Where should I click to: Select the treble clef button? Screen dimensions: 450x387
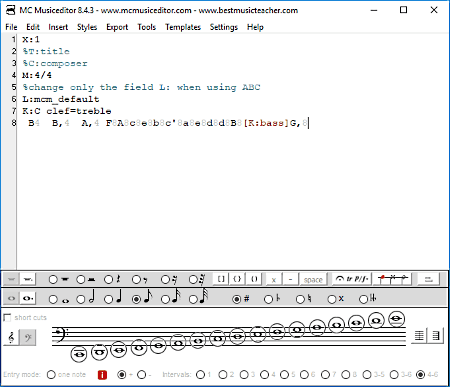11,338
